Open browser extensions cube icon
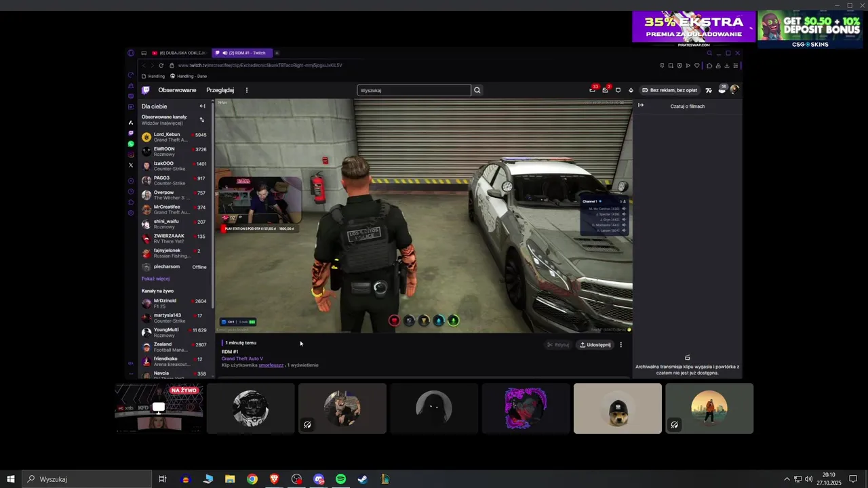This screenshot has height=488, width=868. [709, 65]
